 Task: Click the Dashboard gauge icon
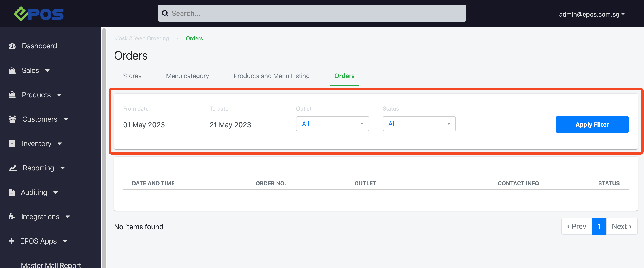click(12, 46)
